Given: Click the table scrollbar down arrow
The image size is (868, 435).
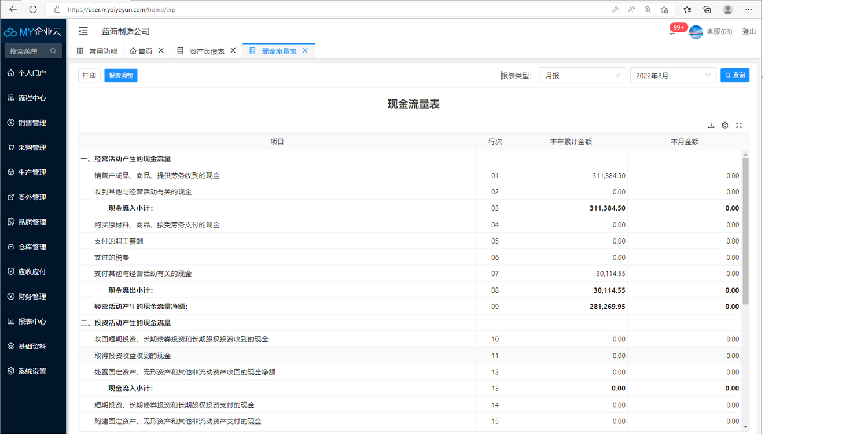Looking at the screenshot, I should tap(745, 427).
